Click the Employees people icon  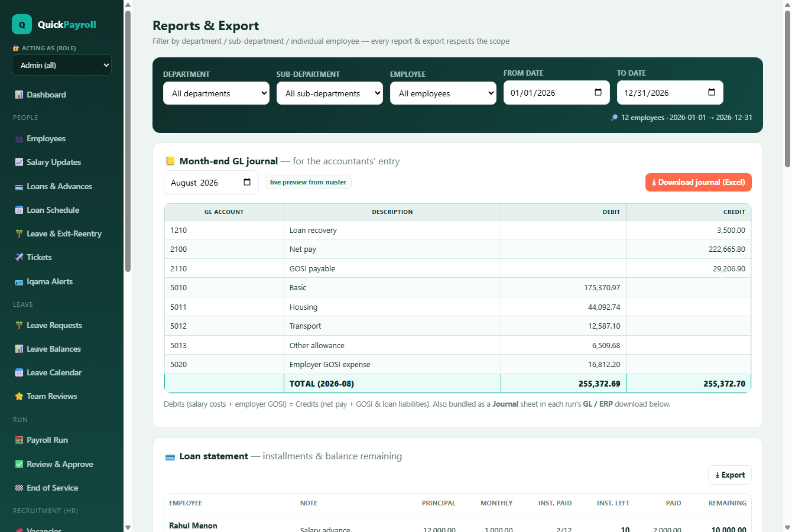[19, 139]
